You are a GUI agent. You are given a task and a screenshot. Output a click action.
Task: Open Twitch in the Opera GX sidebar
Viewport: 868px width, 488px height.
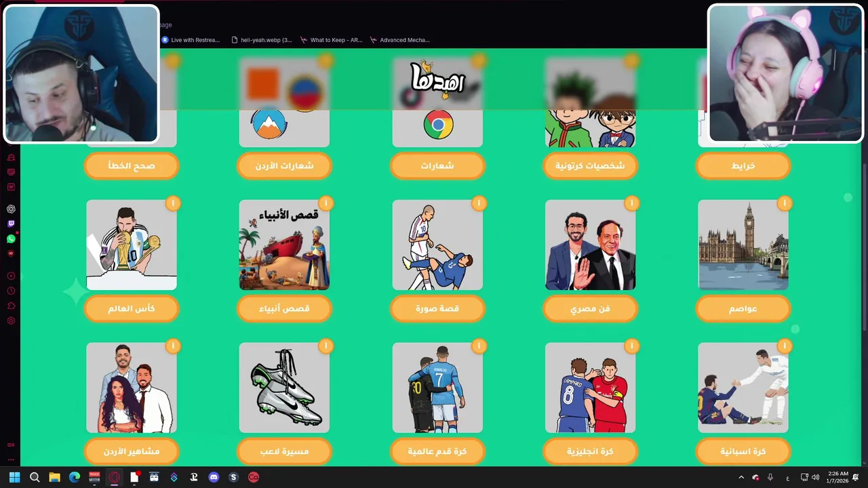(x=11, y=224)
